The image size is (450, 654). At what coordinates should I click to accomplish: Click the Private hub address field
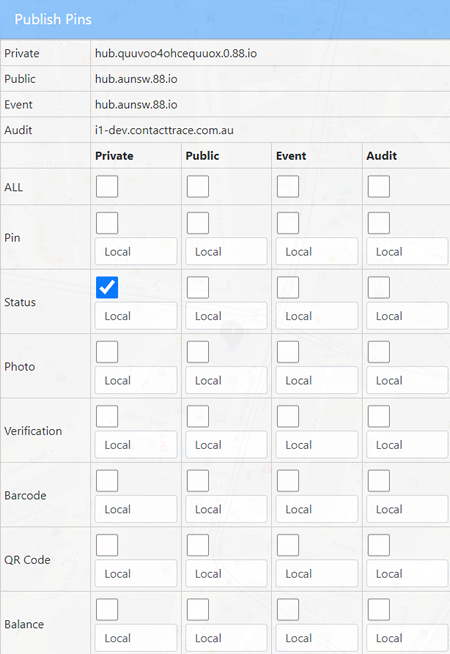(270, 53)
